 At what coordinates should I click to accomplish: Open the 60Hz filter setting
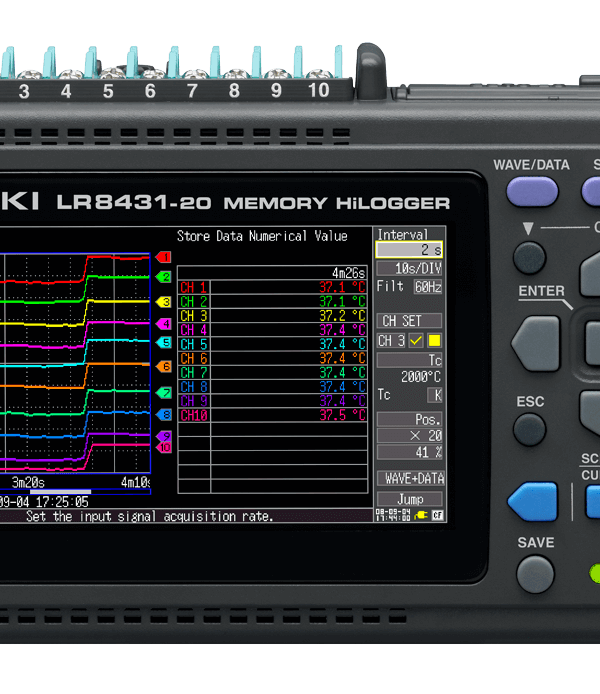(x=428, y=287)
